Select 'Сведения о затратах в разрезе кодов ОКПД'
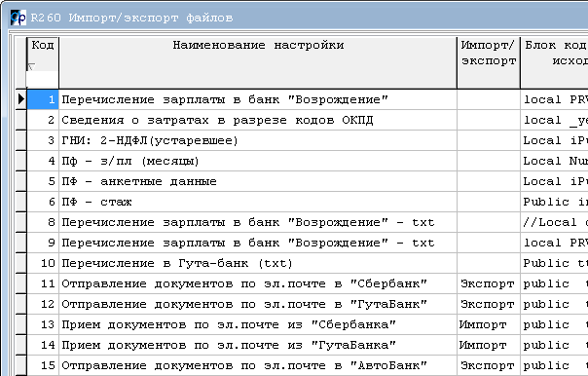The width and height of the screenshot is (588, 376). (258, 120)
